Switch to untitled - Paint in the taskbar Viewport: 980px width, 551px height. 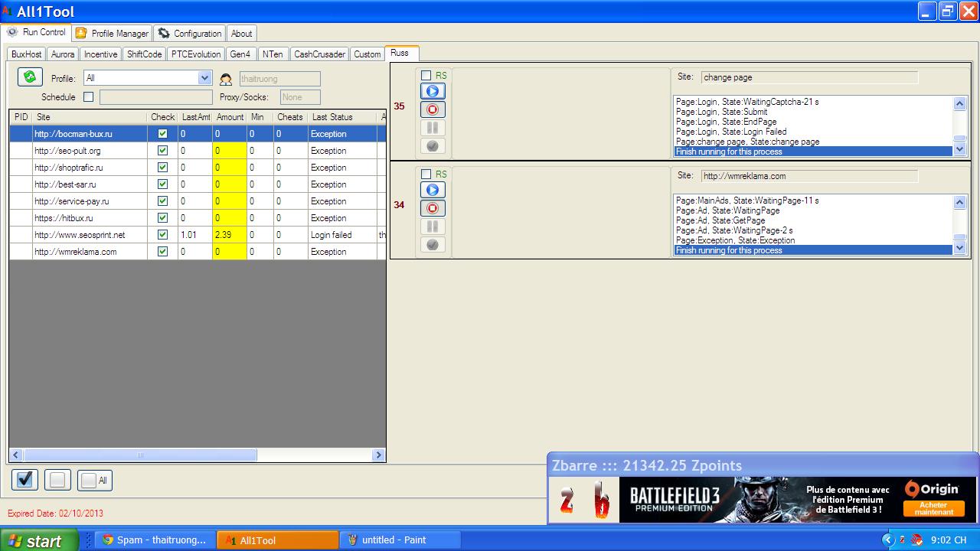point(400,540)
